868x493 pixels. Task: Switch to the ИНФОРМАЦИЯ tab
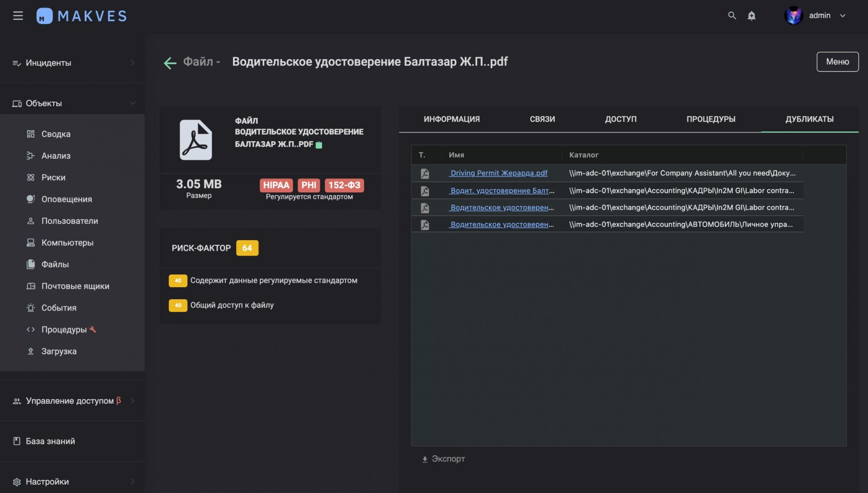click(451, 119)
